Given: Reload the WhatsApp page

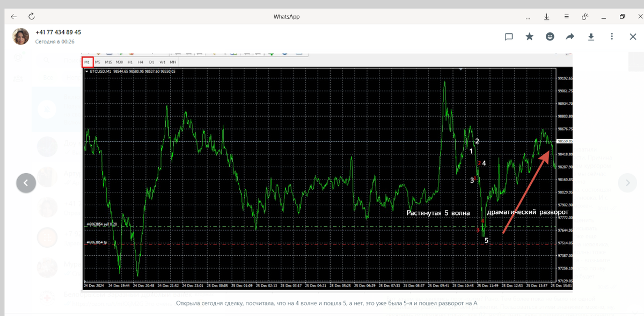Looking at the screenshot, I should (x=32, y=17).
